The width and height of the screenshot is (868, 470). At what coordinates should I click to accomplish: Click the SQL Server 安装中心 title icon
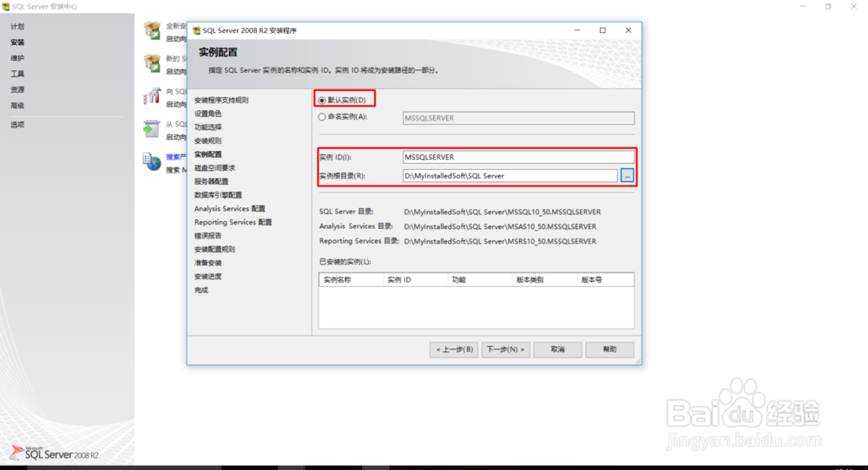pyautogui.click(x=5, y=7)
